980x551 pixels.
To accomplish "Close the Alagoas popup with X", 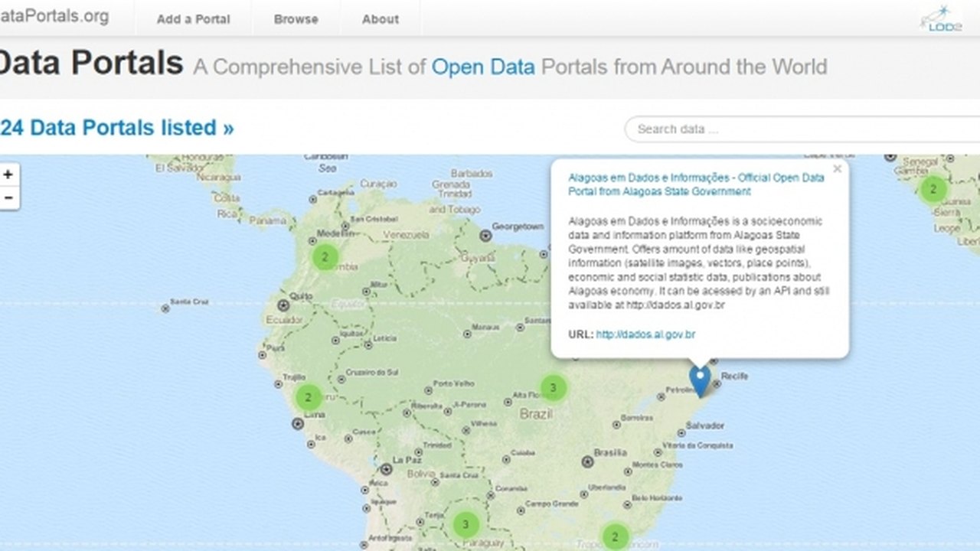I will pyautogui.click(x=837, y=169).
